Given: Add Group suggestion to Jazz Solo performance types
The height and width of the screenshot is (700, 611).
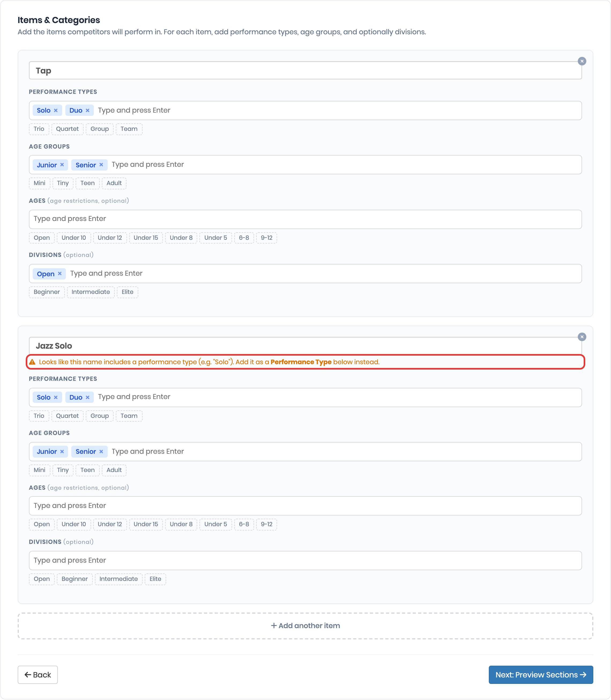Looking at the screenshot, I should pos(100,416).
